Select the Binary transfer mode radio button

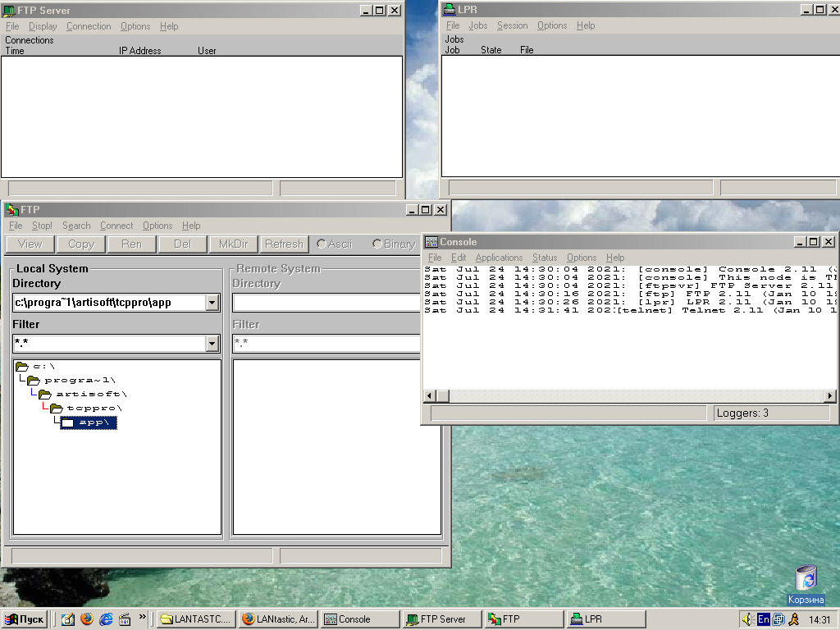[377, 244]
